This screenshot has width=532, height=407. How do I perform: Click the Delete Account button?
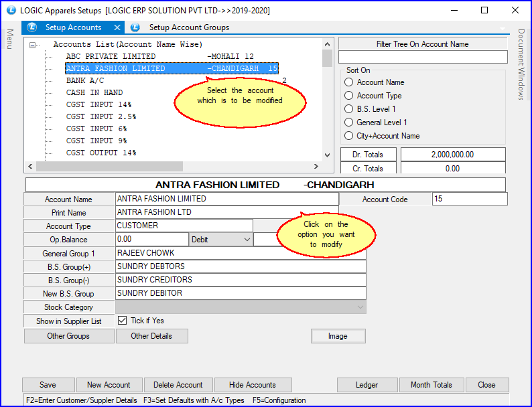point(178,385)
